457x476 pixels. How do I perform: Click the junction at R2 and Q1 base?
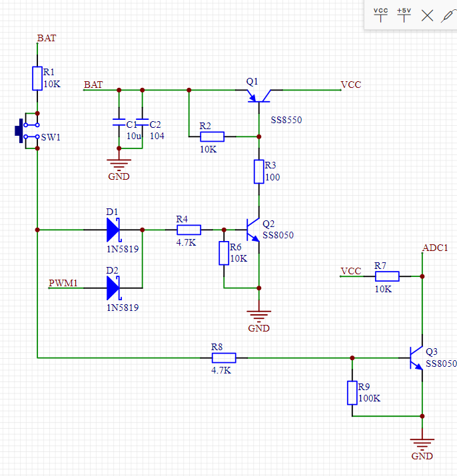click(x=259, y=136)
